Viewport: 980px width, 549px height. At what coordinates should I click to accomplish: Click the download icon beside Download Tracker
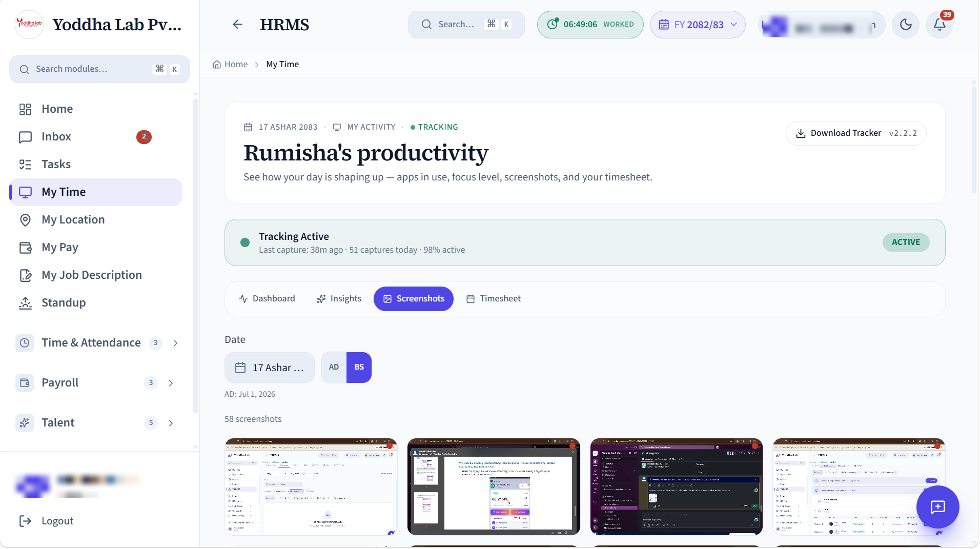click(801, 133)
